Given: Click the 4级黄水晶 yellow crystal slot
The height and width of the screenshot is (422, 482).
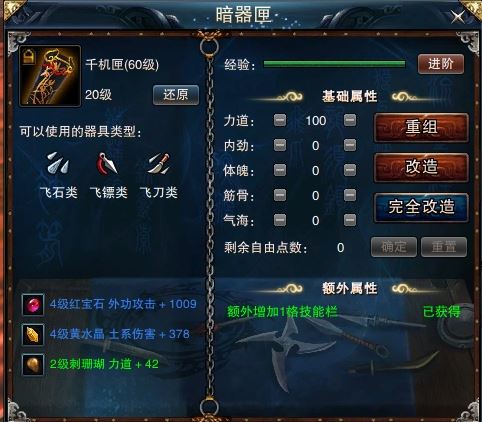Looking at the screenshot, I should [33, 334].
